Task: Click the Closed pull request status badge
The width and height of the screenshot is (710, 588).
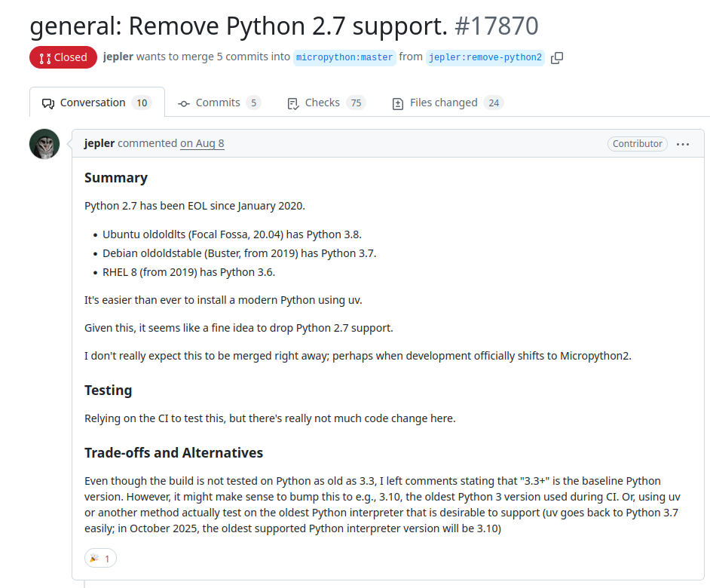Action: pos(63,57)
